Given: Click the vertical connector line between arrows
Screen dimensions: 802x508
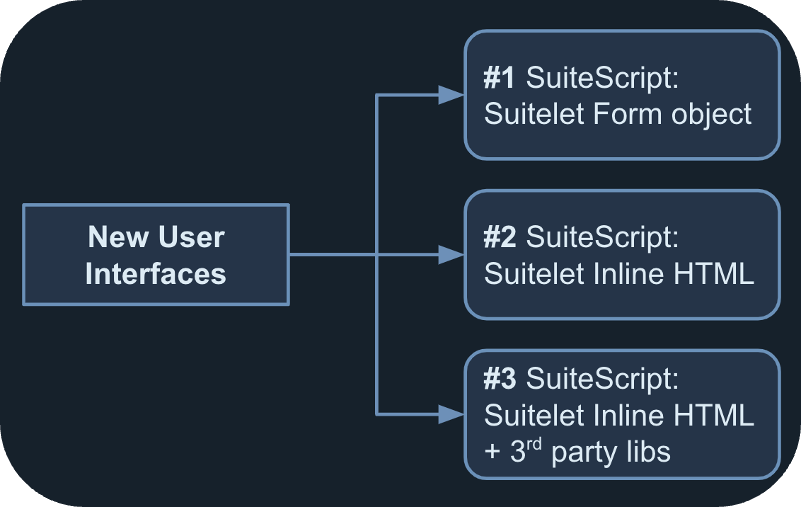Looking at the screenshot, I should click(x=375, y=330).
